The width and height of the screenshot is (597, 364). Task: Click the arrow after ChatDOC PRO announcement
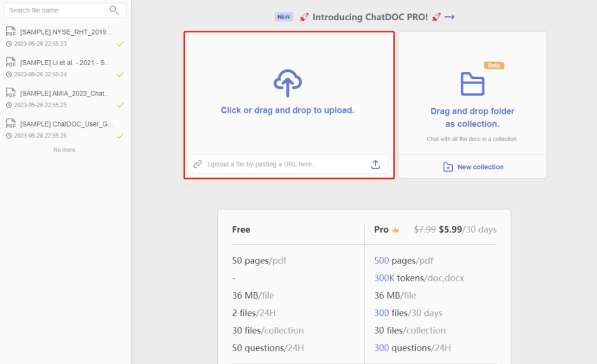pos(450,17)
